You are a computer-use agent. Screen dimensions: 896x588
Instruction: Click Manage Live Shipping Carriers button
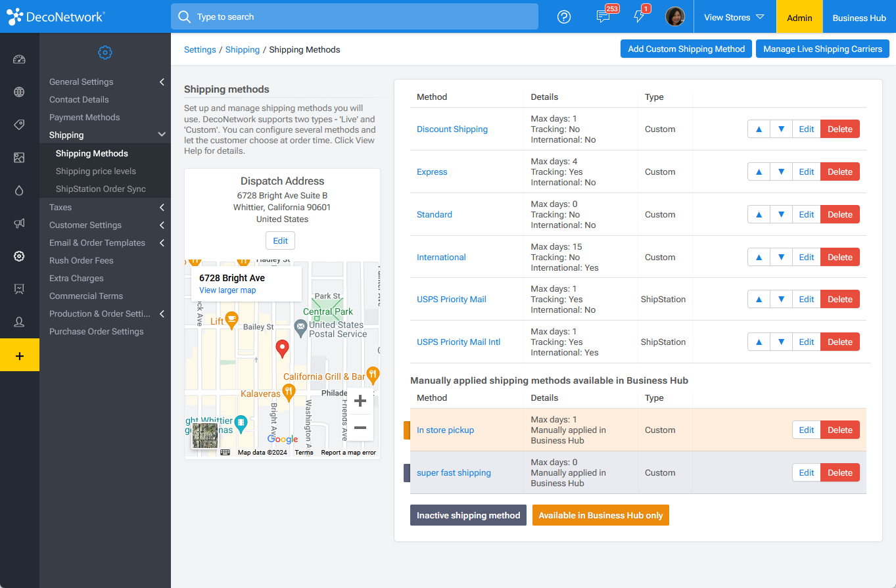pos(822,49)
